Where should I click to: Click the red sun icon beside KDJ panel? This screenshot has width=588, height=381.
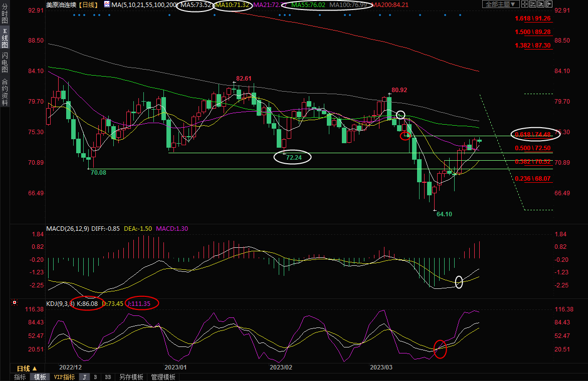(15, 303)
